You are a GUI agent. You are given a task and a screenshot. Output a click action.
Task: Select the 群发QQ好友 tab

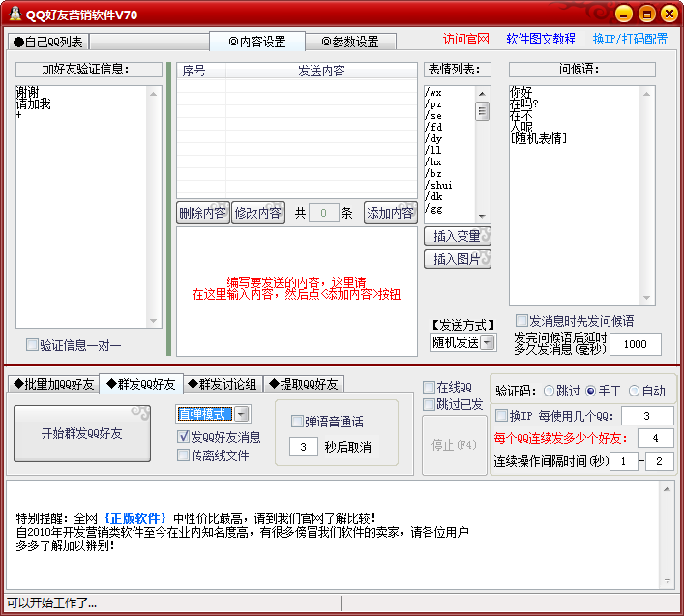click(x=141, y=384)
